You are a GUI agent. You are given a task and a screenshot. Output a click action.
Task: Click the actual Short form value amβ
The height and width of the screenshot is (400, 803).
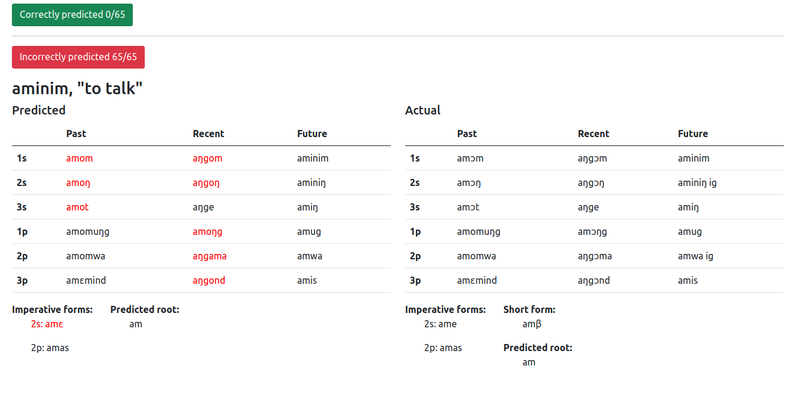[x=532, y=324]
